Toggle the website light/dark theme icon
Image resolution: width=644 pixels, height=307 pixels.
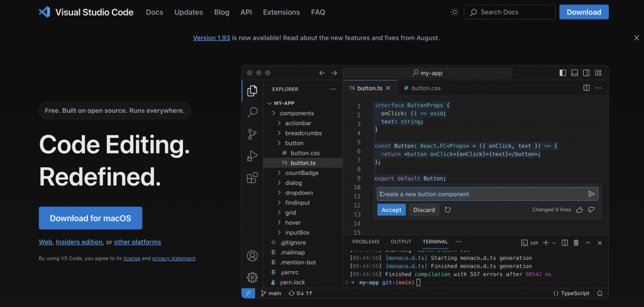[454, 12]
